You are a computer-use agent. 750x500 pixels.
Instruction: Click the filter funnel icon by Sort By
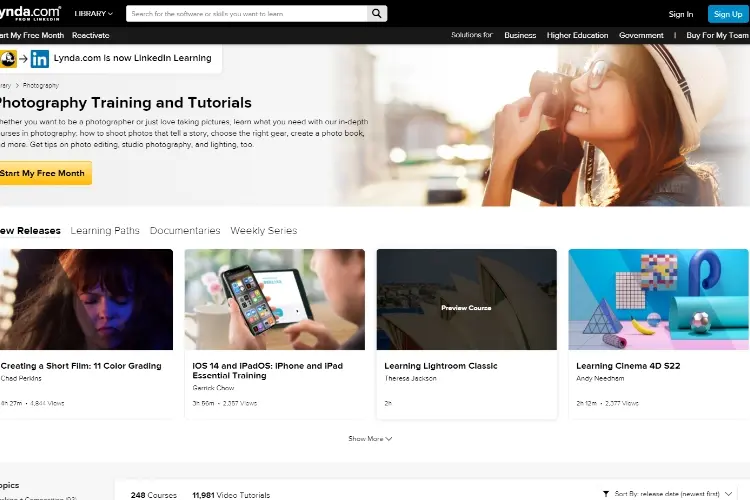coord(606,493)
